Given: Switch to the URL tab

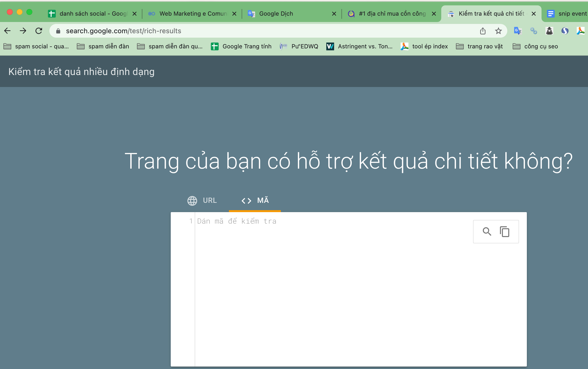Looking at the screenshot, I should click(202, 201).
